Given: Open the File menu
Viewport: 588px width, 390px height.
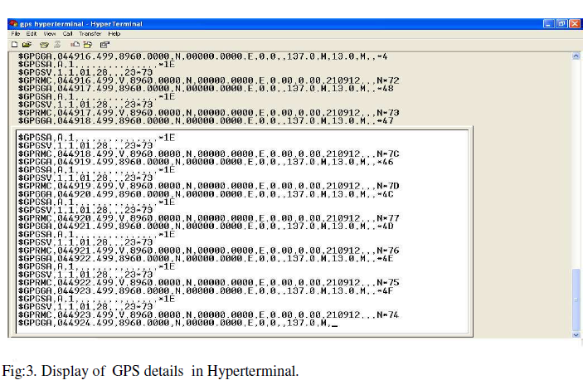Looking at the screenshot, I should coord(16,34).
